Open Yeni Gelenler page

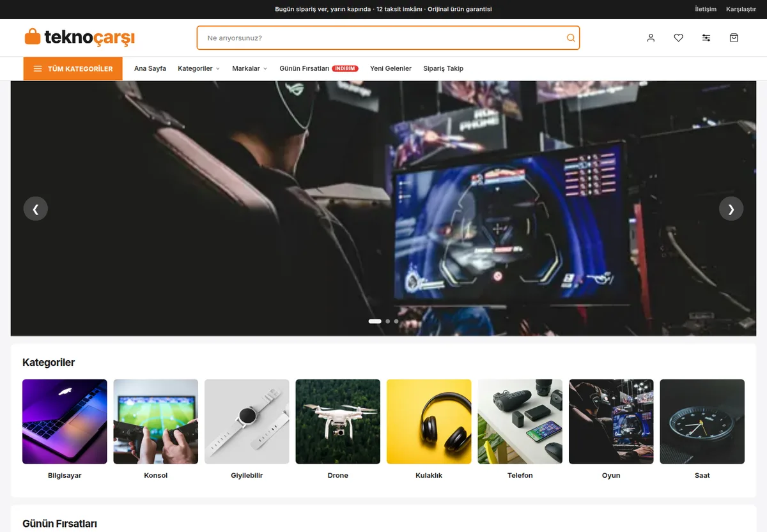pyautogui.click(x=391, y=68)
